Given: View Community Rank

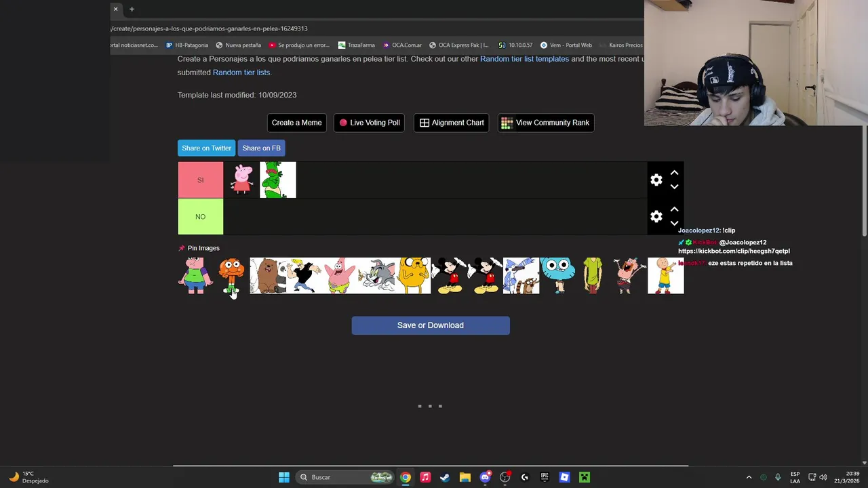Looking at the screenshot, I should [546, 123].
